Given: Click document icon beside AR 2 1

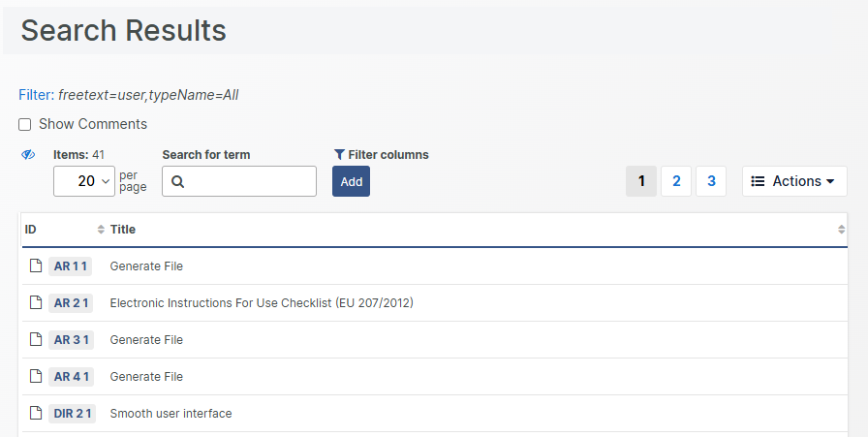Looking at the screenshot, I should pos(36,303).
